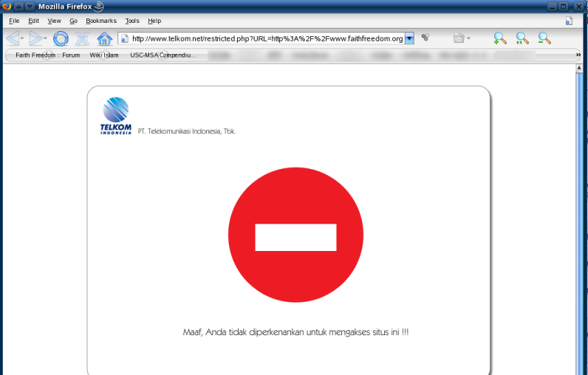Image resolution: width=588 pixels, height=375 pixels.
Task: Open the Wiki Islam bookmark
Action: click(x=104, y=55)
